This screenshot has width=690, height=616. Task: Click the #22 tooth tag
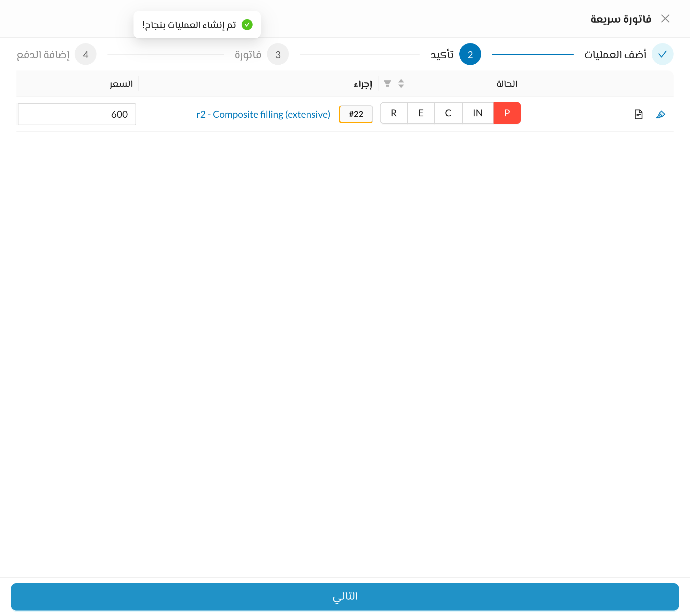(356, 114)
